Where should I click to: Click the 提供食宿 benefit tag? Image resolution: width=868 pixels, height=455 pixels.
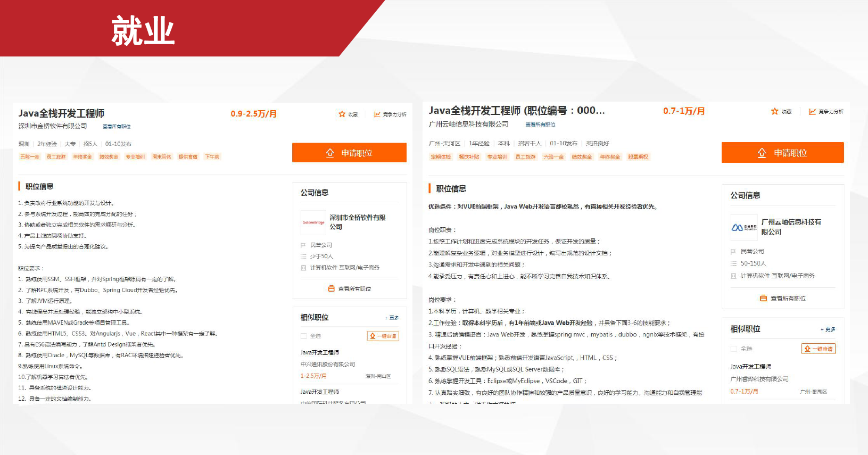[x=188, y=157]
